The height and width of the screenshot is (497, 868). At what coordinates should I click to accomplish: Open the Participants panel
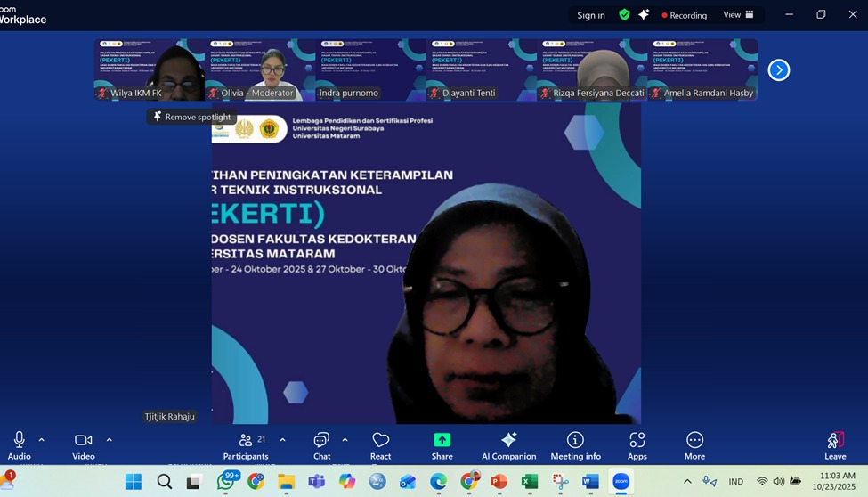click(245, 444)
